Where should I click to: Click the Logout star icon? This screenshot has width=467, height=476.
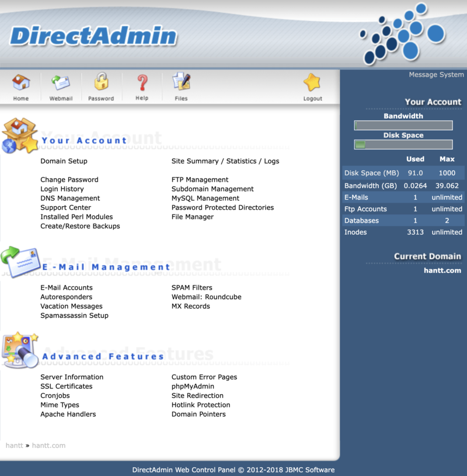pos(312,82)
